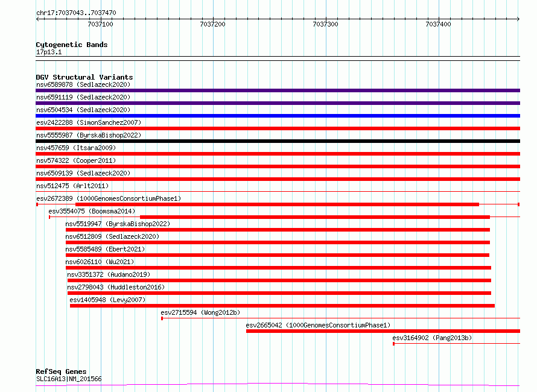Click the 7037300 ruler position label
The width and height of the screenshot is (537, 392).
click(325, 24)
